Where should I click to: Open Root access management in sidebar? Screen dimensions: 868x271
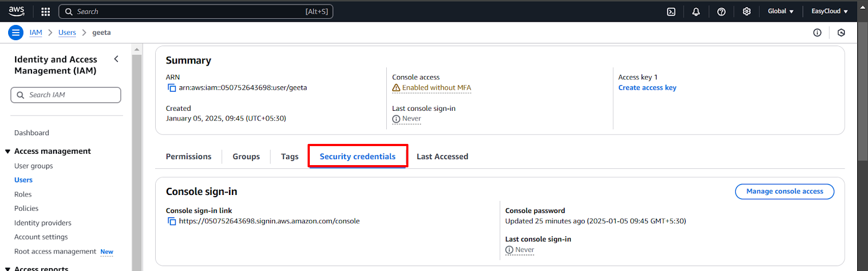[x=55, y=251]
